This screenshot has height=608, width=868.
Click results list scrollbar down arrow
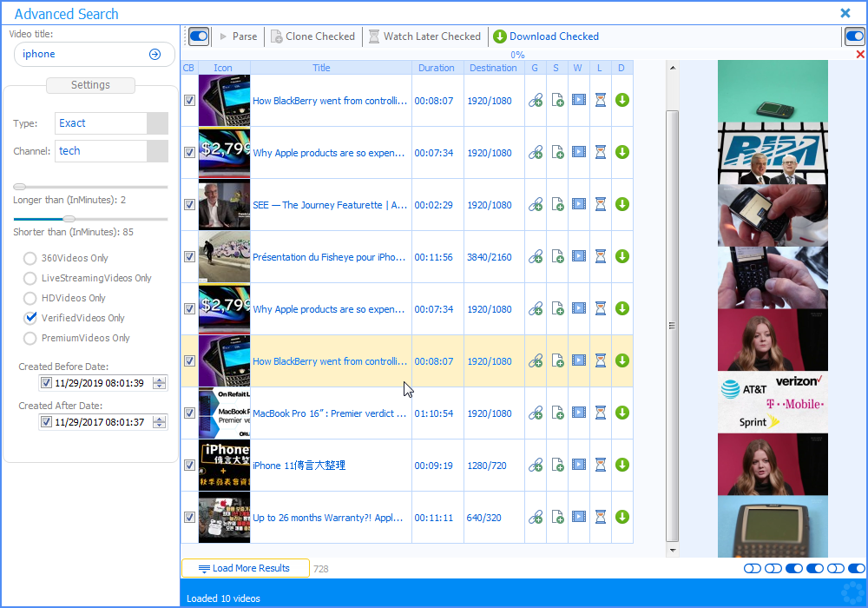pos(673,551)
